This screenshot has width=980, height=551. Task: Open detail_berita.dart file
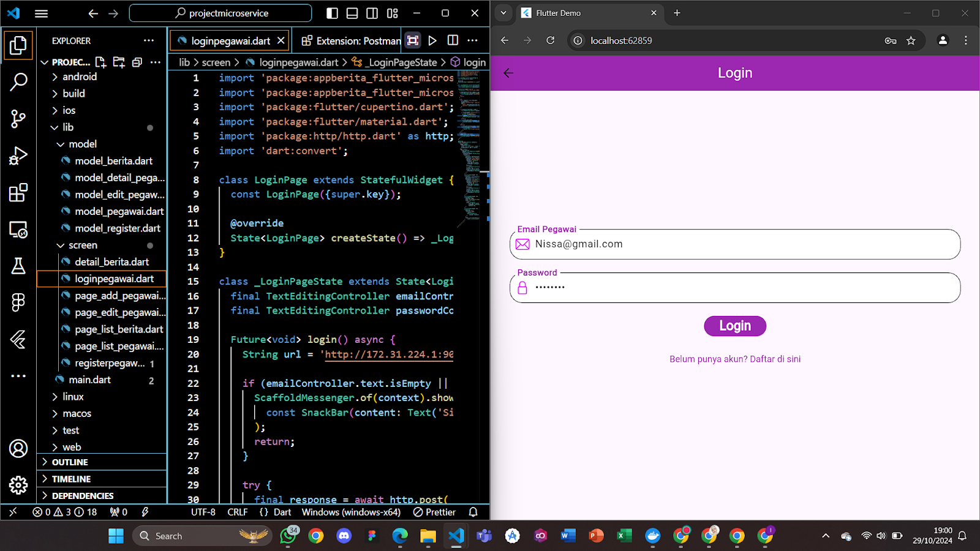tap(102, 262)
